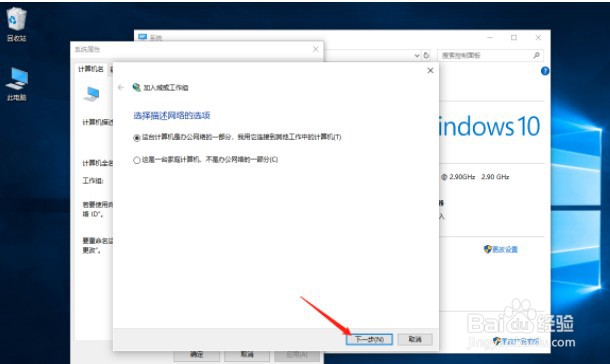Maximize the 系统 window
Screen dimensions: 610x364
(514, 38)
